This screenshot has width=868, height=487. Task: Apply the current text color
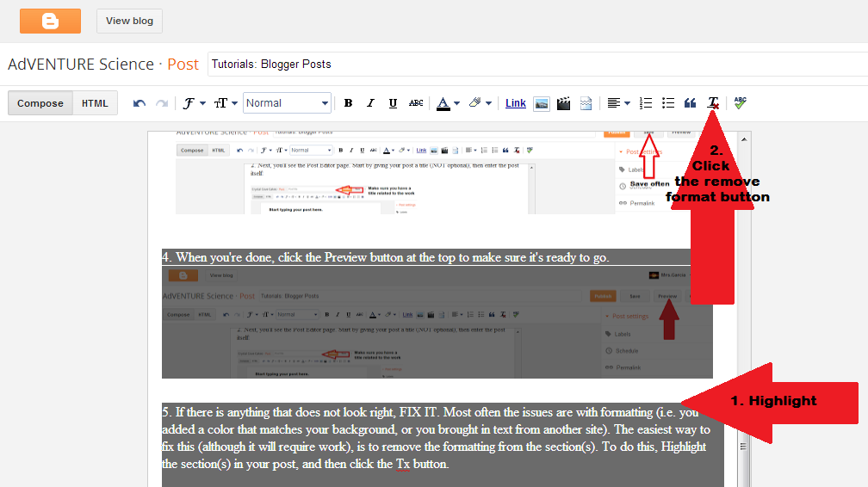443,103
